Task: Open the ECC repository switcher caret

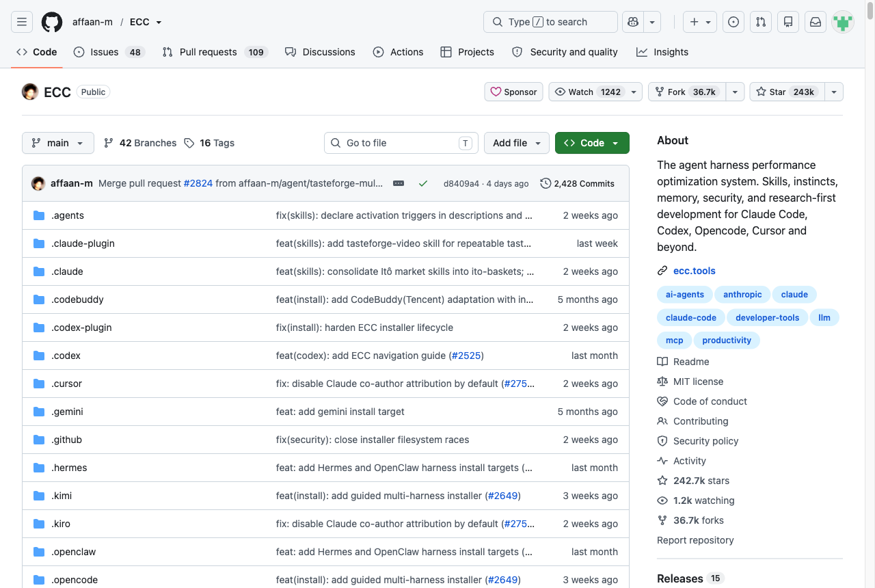Action: [159, 23]
